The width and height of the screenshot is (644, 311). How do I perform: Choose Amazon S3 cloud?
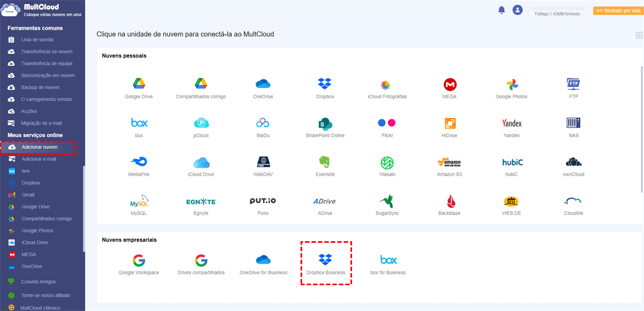(x=449, y=162)
